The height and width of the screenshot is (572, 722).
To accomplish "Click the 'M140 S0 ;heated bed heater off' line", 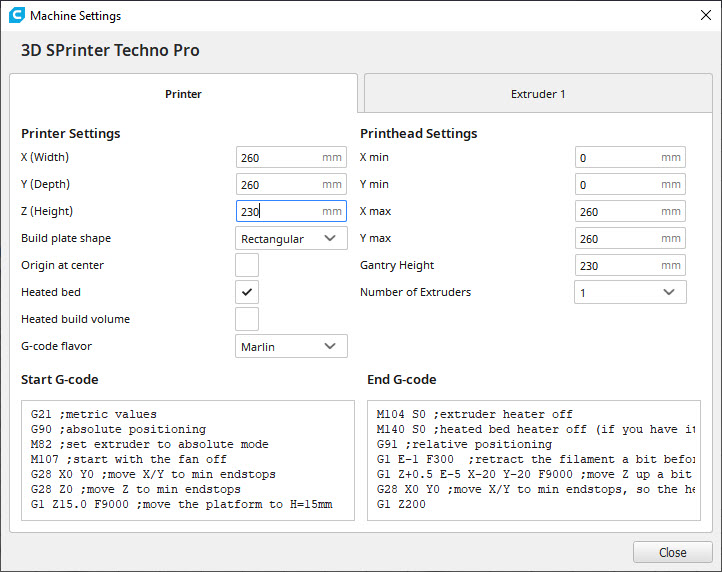I will [x=536, y=429].
